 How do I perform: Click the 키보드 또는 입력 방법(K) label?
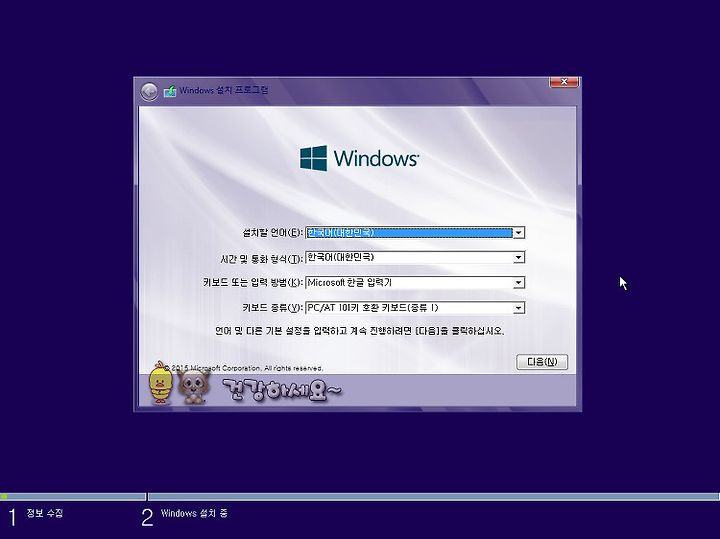253,282
